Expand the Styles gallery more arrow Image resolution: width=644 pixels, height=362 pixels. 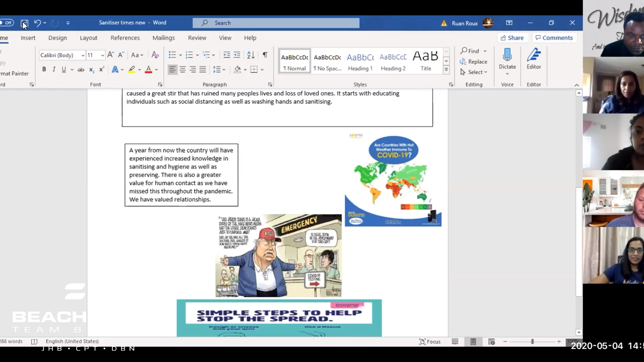(446, 70)
